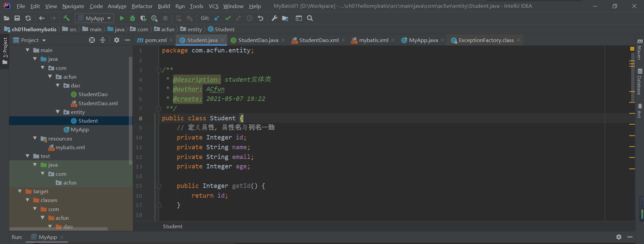Fold the getId method at line 15
644x244 pixels.
(x=159, y=186)
